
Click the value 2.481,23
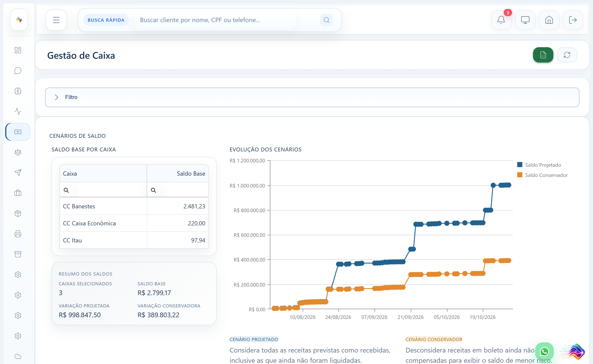coord(194,206)
